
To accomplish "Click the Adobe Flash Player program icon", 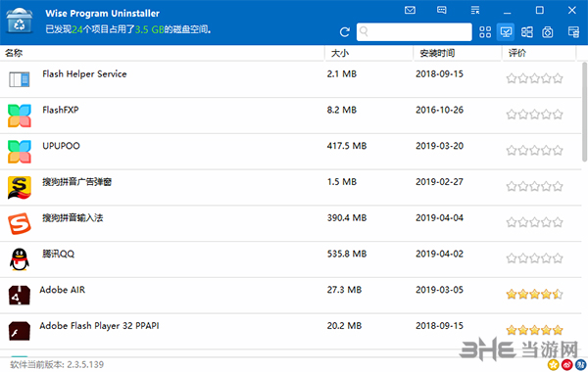I will (20, 331).
